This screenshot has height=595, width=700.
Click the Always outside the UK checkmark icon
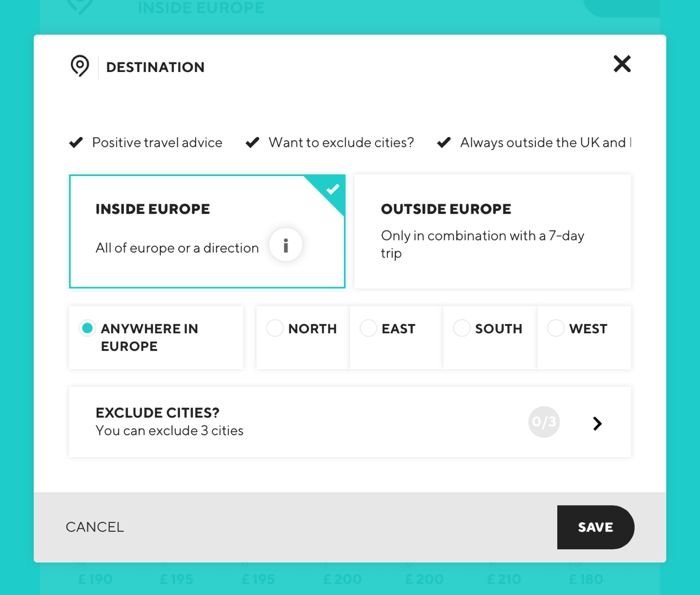444,142
